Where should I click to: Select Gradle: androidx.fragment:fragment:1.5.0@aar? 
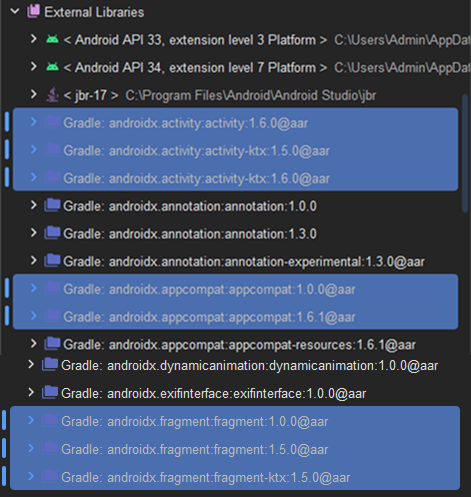pyautogui.click(x=195, y=450)
